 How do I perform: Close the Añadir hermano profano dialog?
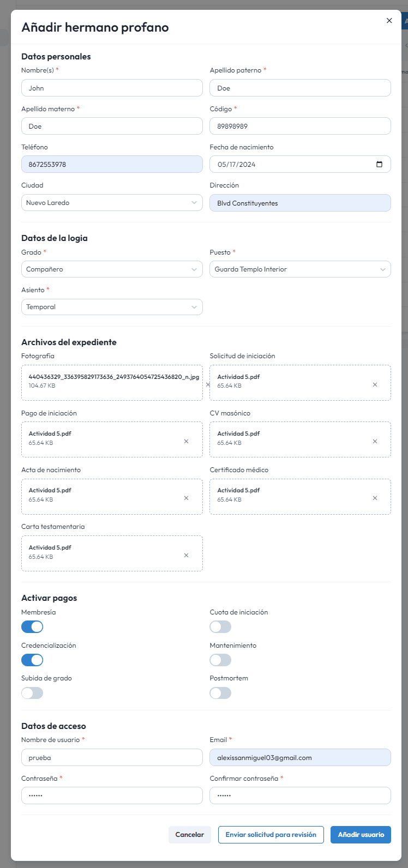389,21
